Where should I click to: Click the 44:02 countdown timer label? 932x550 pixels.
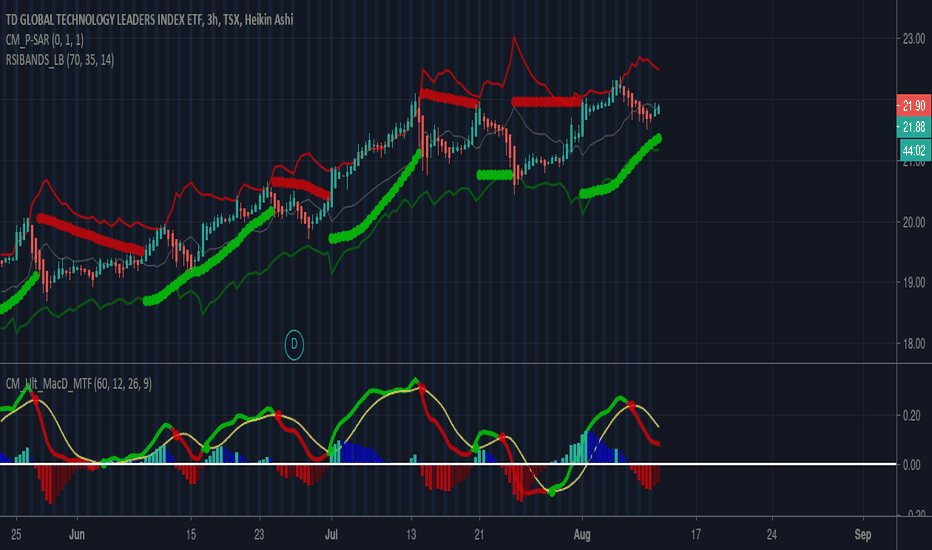(914, 150)
